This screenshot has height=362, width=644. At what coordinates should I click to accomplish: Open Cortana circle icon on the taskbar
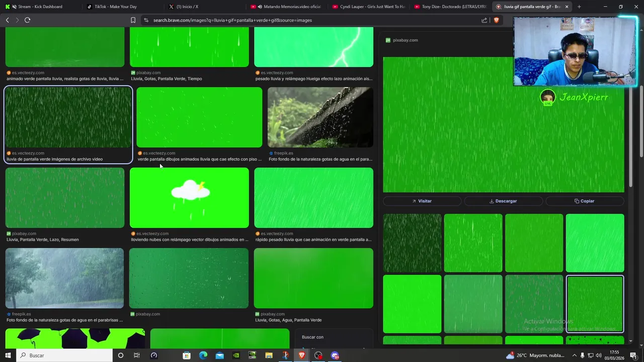tap(120, 355)
